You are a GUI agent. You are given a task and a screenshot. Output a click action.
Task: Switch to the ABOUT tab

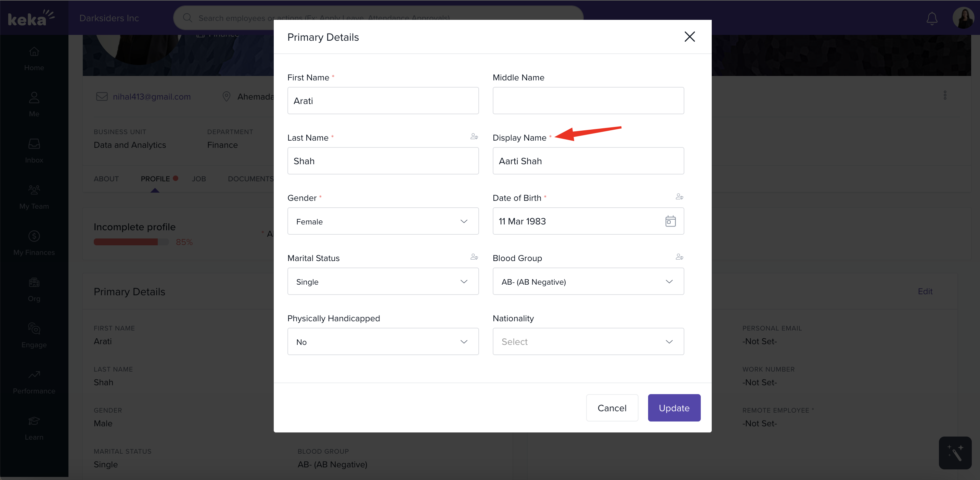point(106,179)
